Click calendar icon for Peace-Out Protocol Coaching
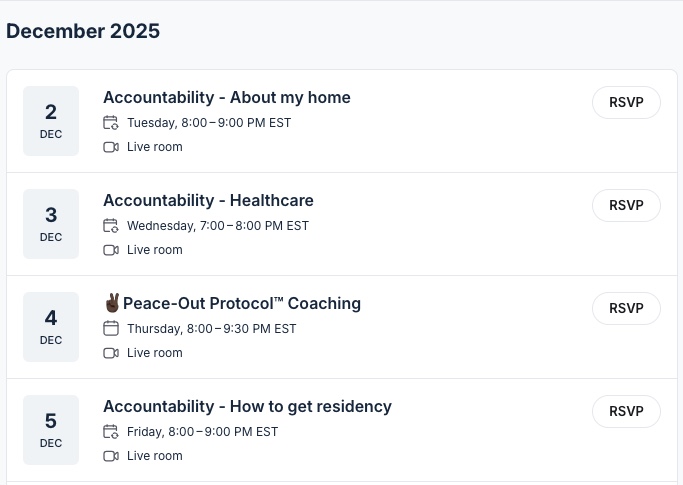Screen dimensions: 683x485 [x=111, y=329]
